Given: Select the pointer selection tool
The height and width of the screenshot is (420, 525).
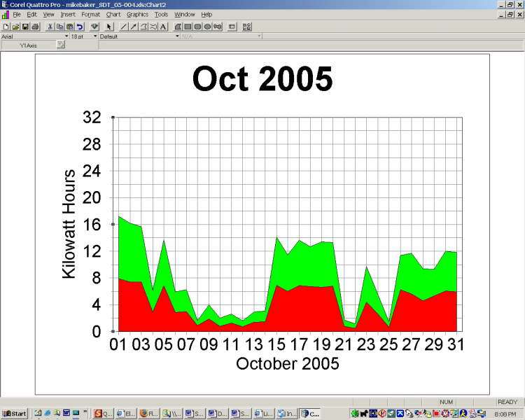Looking at the screenshot, I should point(109,27).
